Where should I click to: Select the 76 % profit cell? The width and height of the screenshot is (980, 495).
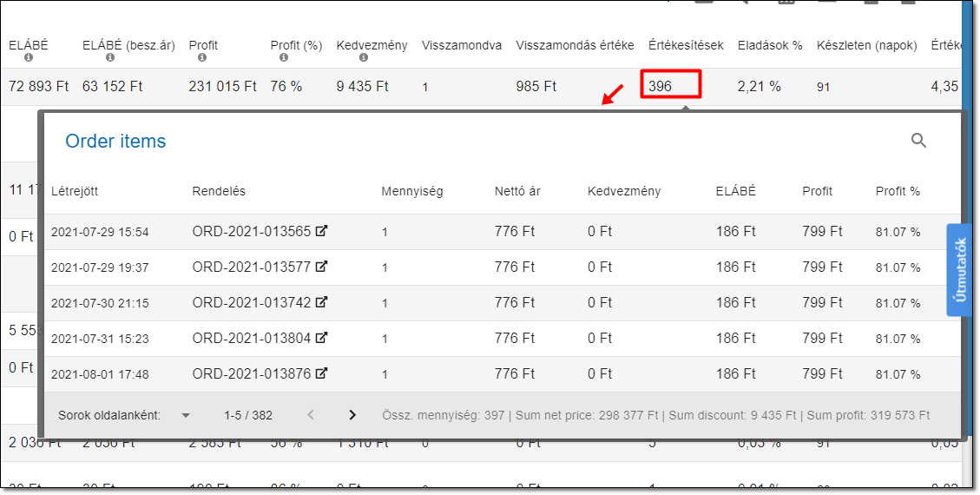pyautogui.click(x=286, y=86)
